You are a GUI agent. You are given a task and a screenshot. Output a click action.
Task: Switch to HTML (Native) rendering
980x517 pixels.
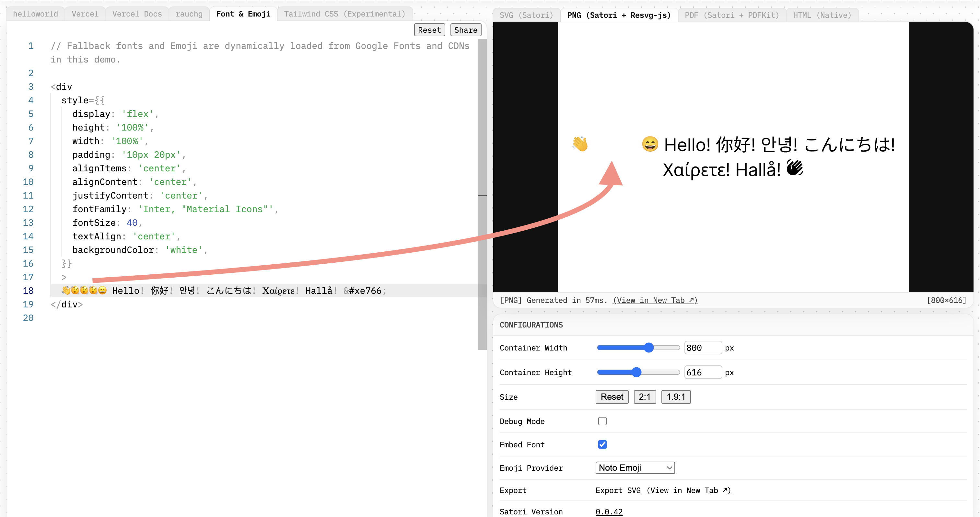click(822, 15)
